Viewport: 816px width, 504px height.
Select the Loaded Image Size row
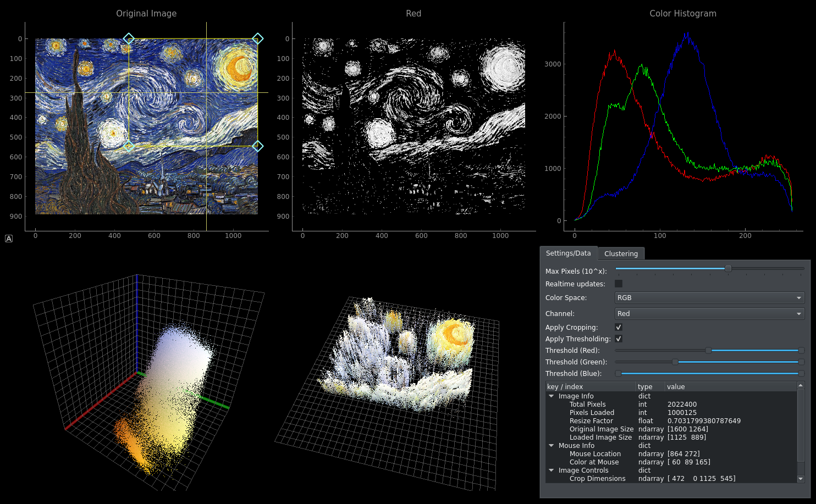coord(671,437)
